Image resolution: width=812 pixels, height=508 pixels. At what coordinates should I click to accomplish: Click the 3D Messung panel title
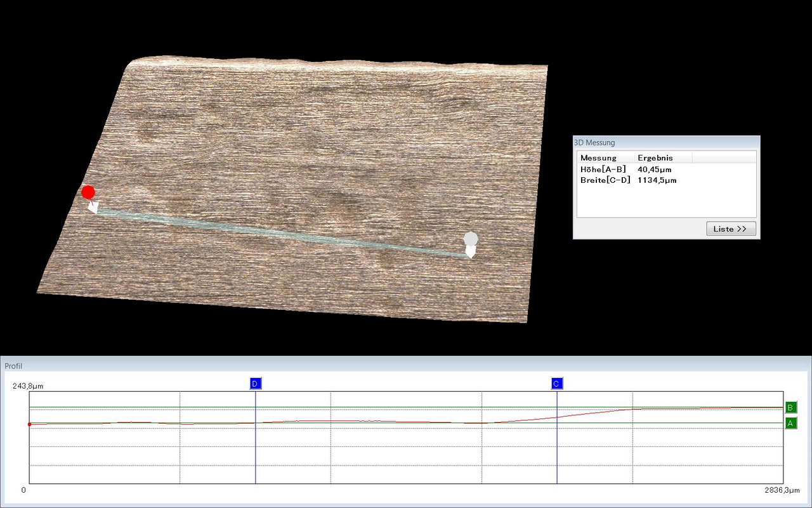point(594,143)
